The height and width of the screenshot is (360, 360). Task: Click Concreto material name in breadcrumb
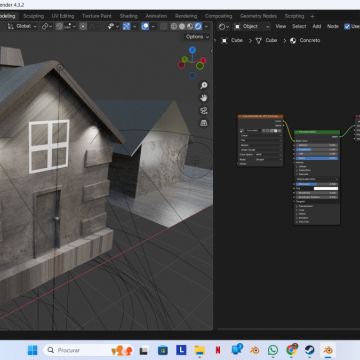pos(310,40)
